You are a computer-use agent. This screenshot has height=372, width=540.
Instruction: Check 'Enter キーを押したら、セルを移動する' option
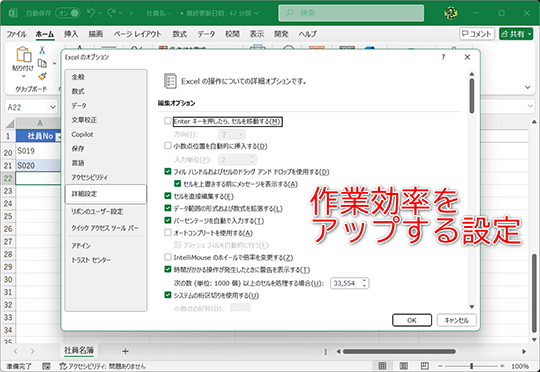coord(168,121)
